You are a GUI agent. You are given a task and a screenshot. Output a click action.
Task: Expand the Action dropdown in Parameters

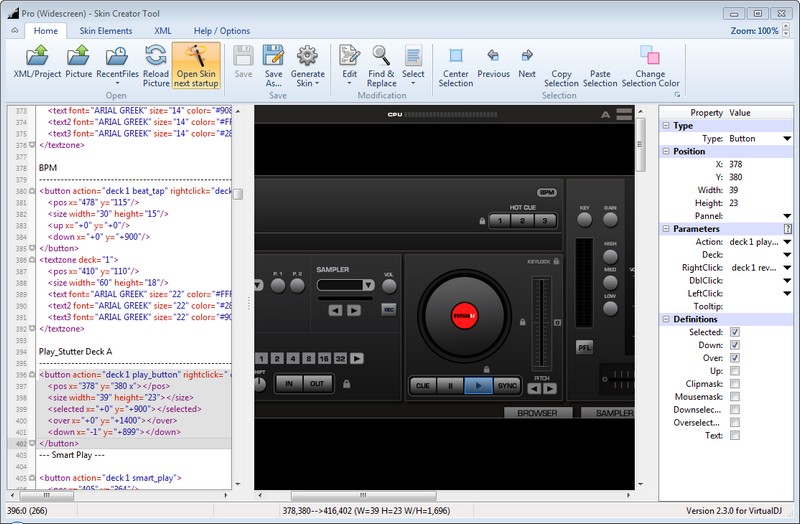[x=787, y=242]
